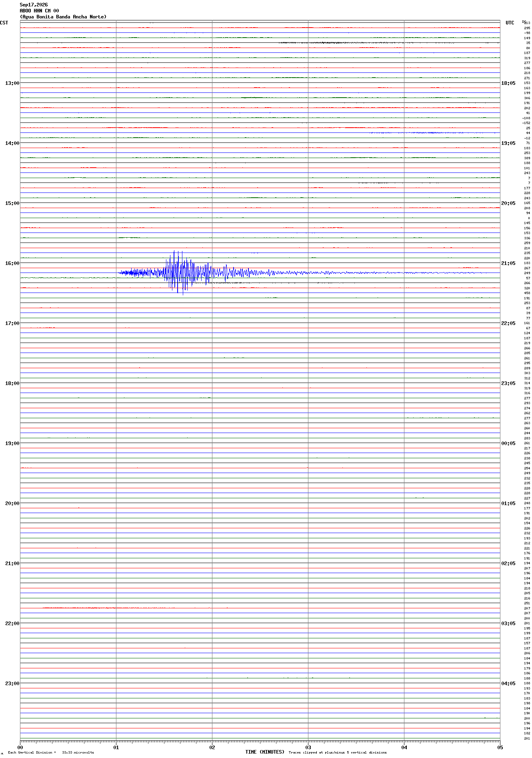This screenshot has height=758, width=532.
Task: Click the 05 minute tick on x-axis
Action: (500, 747)
